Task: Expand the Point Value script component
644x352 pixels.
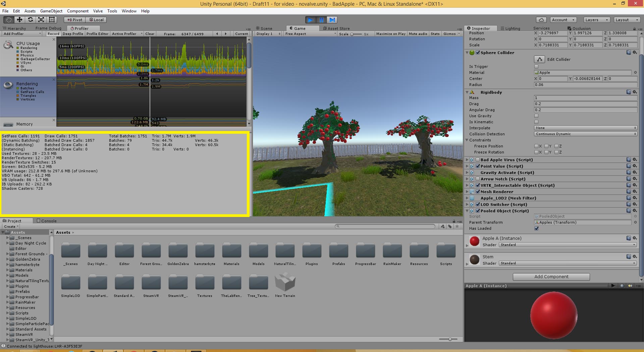Action: click(x=467, y=166)
